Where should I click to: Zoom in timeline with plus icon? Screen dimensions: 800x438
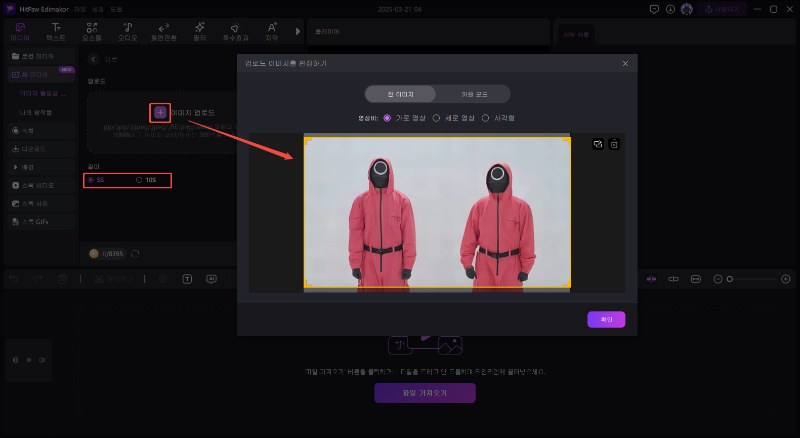click(786, 279)
